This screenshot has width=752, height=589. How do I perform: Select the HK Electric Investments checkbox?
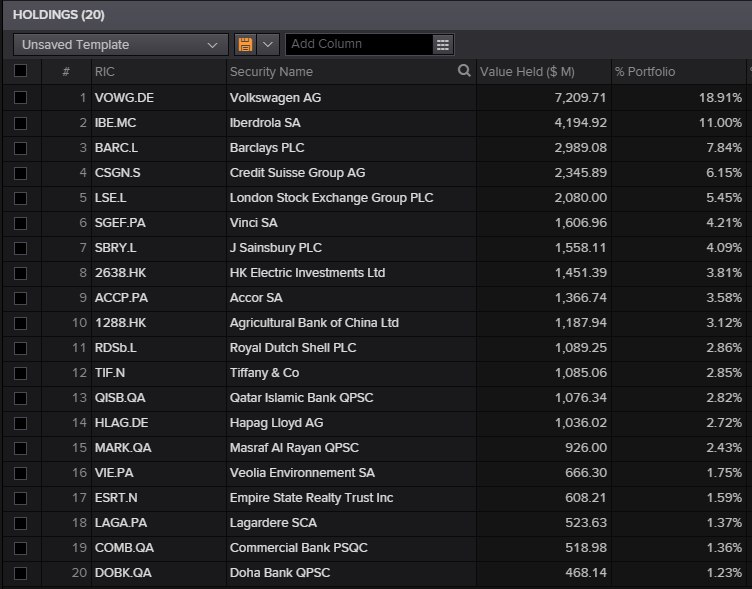[x=20, y=273]
